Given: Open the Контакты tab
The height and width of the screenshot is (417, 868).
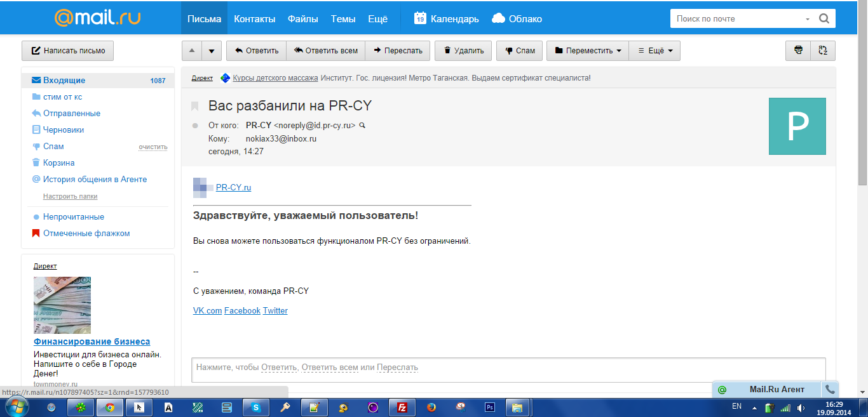Looking at the screenshot, I should [x=254, y=18].
